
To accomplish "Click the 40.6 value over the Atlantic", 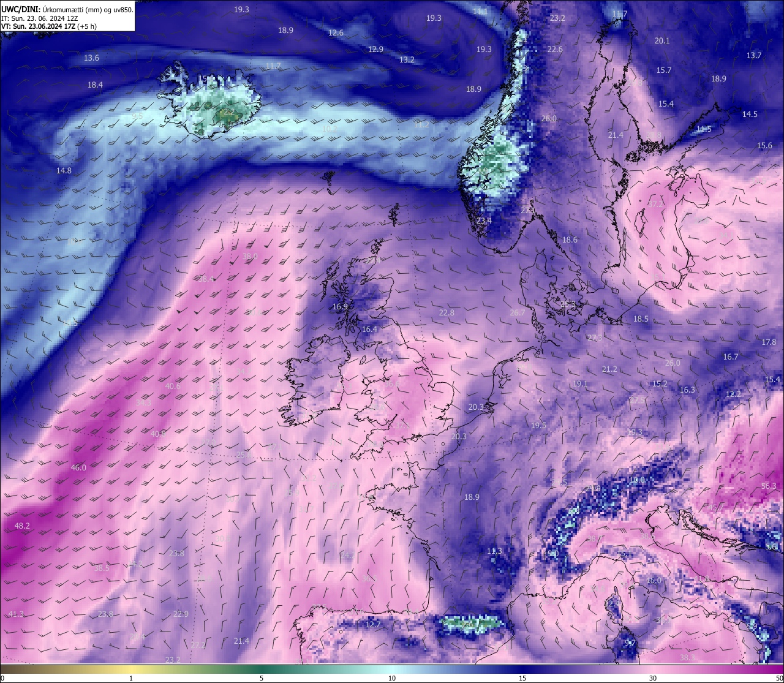I will coord(173,386).
